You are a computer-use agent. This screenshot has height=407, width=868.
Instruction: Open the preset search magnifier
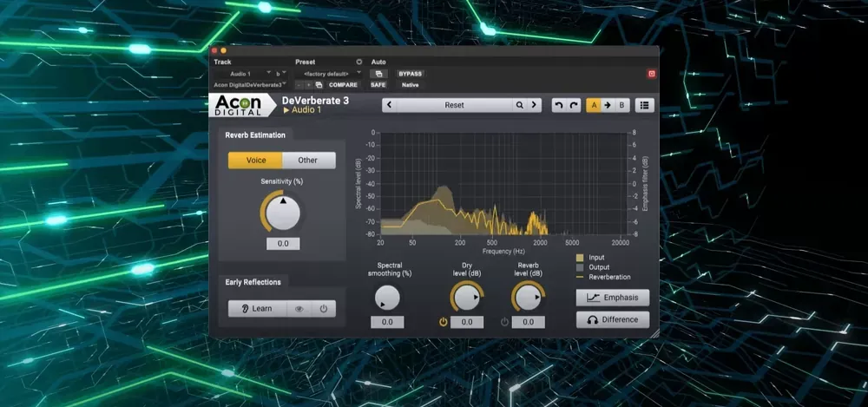(x=520, y=105)
